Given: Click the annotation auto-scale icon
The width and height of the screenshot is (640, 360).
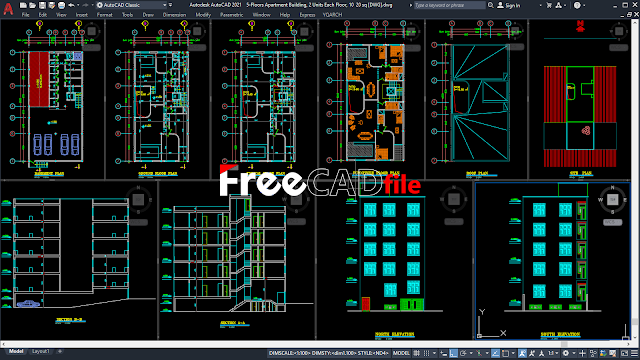Looking at the screenshot, I should coord(532,353).
